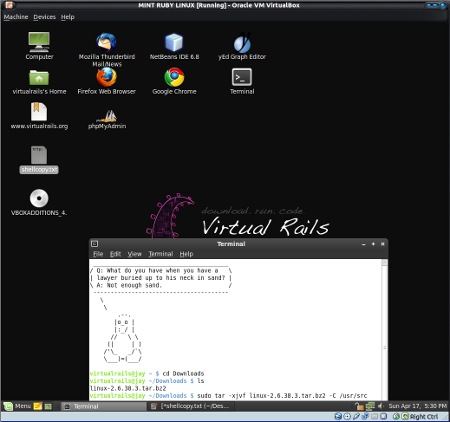This screenshot has width=450, height=422.
Task: Click the VirtualBox hard disk activity status icon
Action: point(338,416)
